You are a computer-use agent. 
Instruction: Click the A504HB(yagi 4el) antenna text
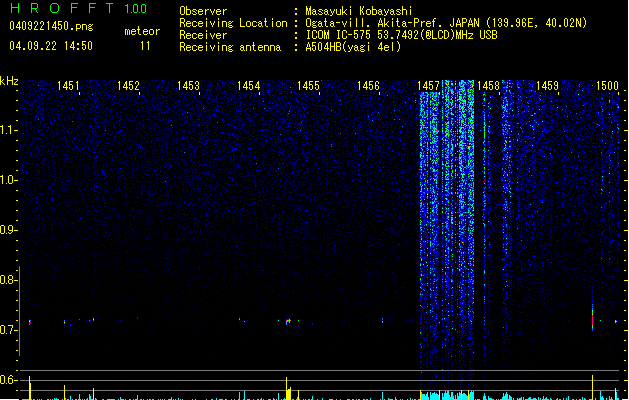pos(353,47)
